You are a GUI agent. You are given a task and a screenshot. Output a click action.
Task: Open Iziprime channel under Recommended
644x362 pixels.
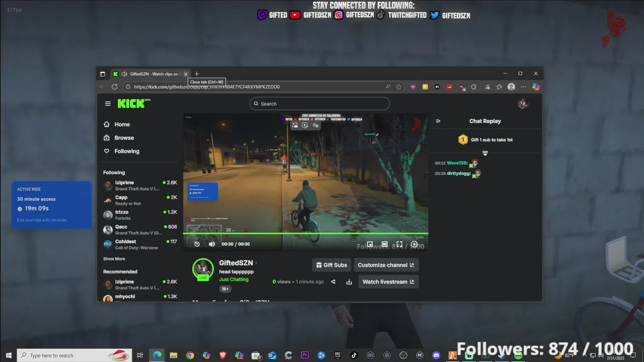coord(140,285)
